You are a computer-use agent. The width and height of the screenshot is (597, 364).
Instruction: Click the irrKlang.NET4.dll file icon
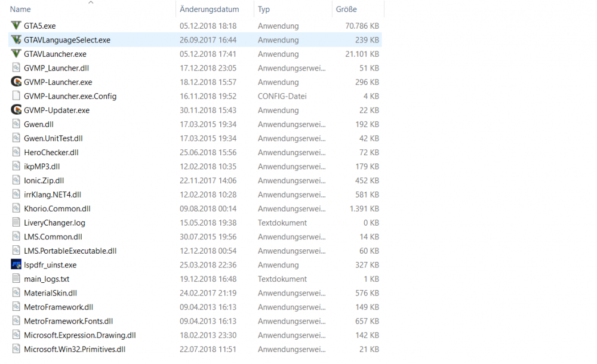[x=15, y=194]
